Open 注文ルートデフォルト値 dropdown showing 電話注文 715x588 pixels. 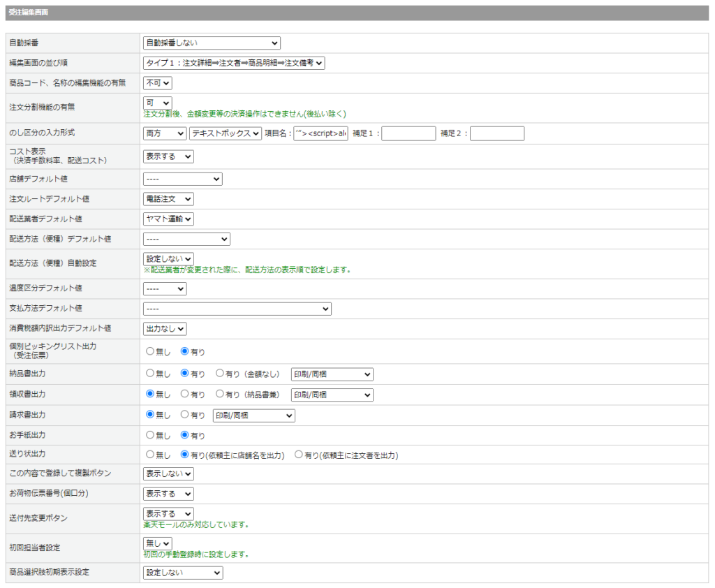tap(168, 199)
